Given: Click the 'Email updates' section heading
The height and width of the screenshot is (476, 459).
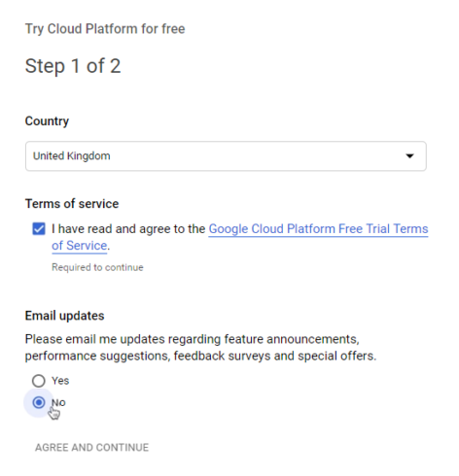Looking at the screenshot, I should (64, 316).
